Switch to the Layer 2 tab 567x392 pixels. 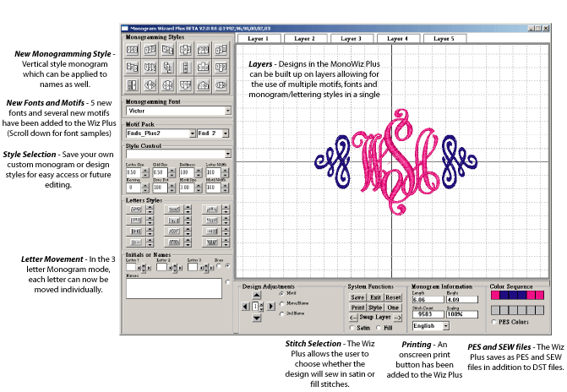pos(305,38)
